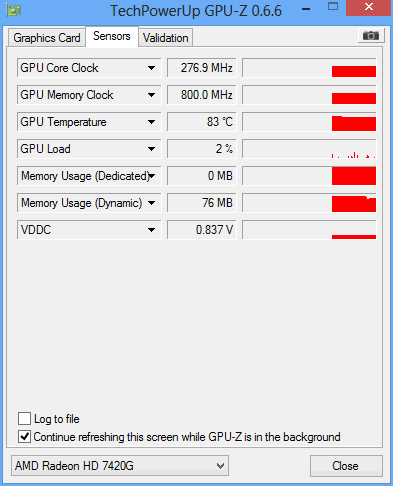
Task: Open the AMD Radeon HD 7420G selector
Action: pos(120,466)
